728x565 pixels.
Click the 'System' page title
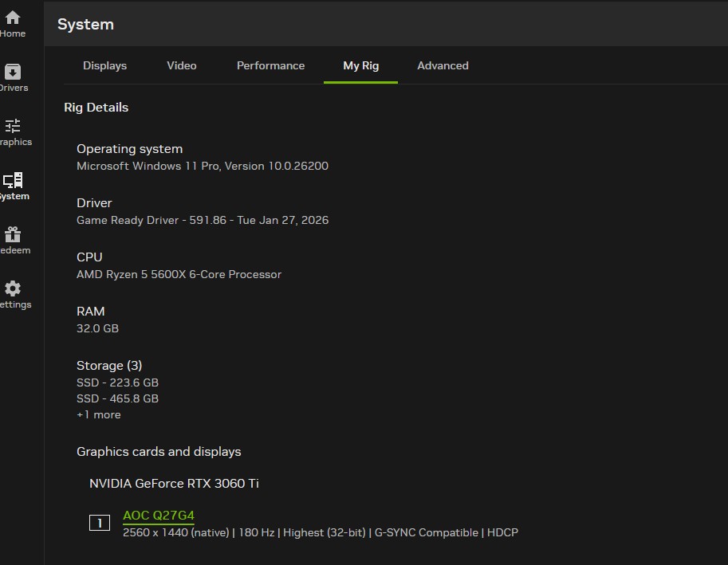pos(85,24)
